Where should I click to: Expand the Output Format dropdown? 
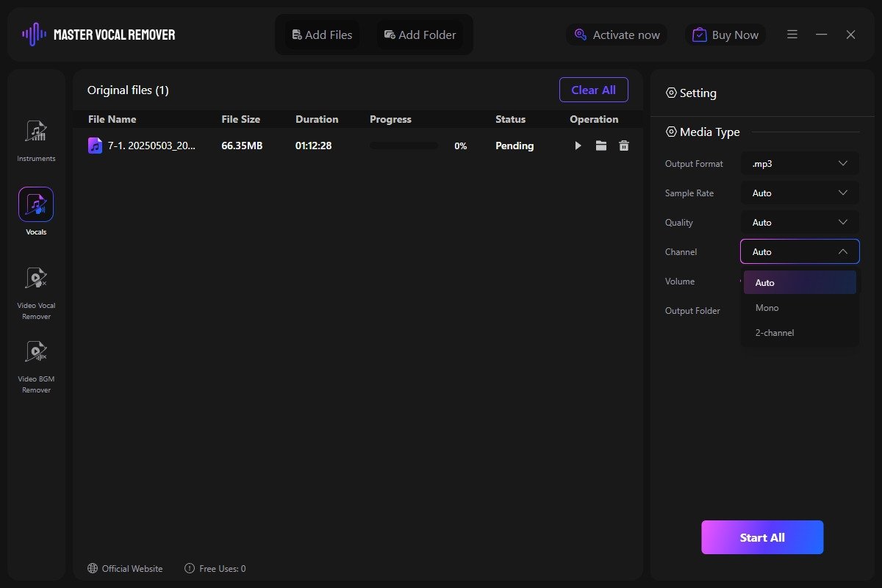(800, 164)
